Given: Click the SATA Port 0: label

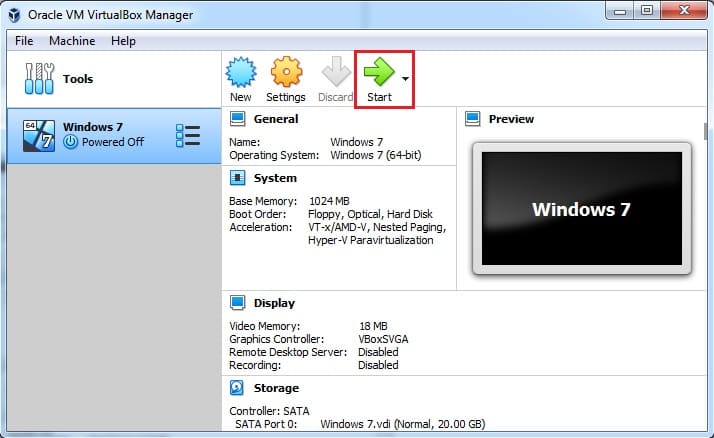Looking at the screenshot, I should click(x=266, y=424).
